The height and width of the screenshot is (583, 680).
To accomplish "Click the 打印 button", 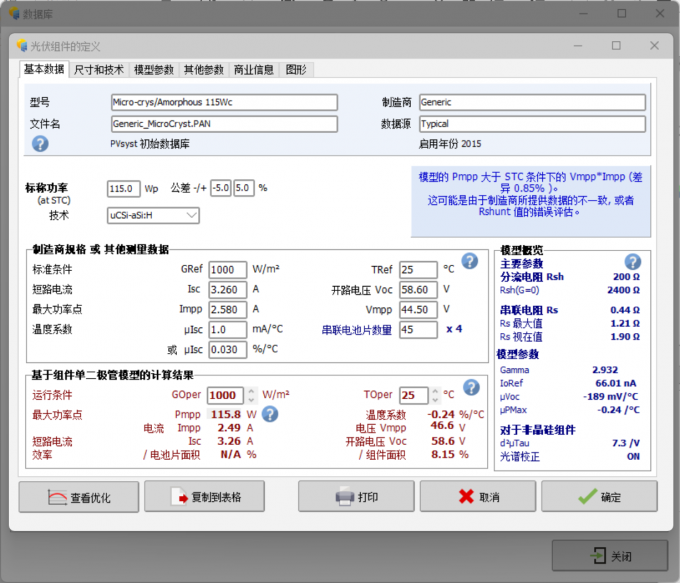I will pyautogui.click(x=356, y=497).
